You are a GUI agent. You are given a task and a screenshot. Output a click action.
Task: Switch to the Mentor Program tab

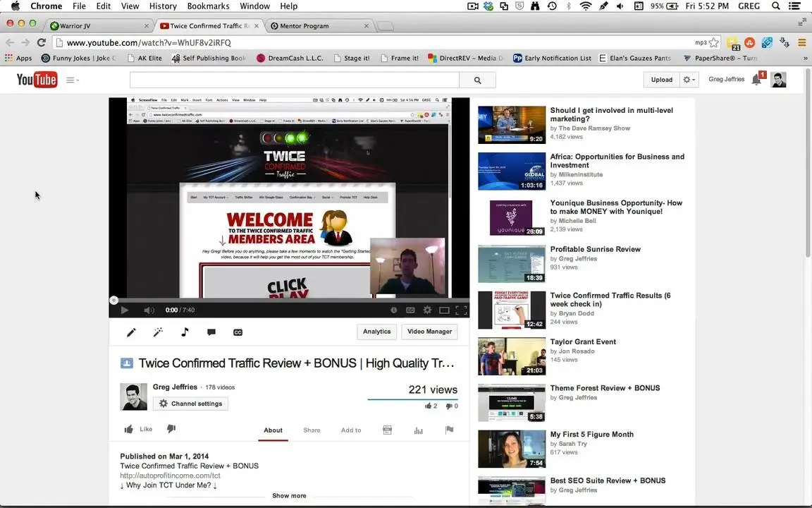click(319, 25)
